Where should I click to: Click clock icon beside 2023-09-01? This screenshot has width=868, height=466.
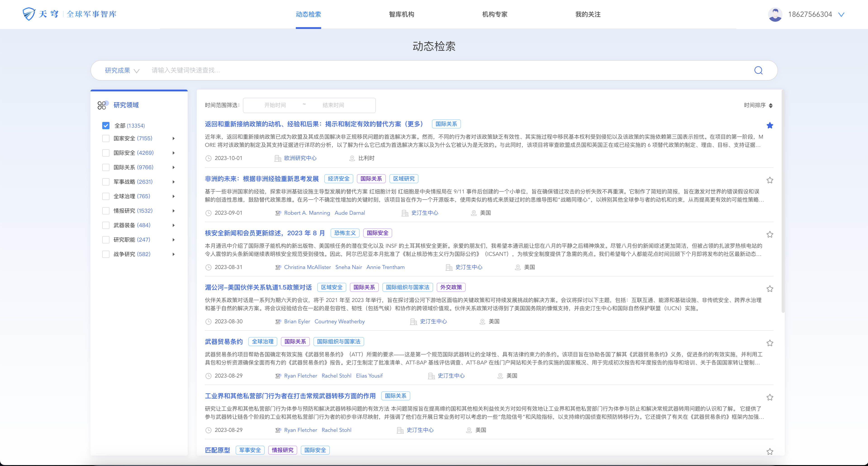point(209,213)
